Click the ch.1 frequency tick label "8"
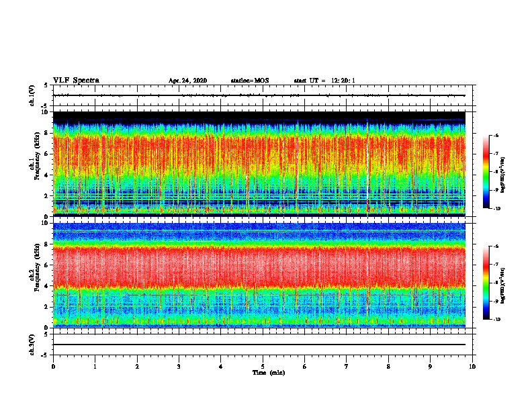 [x=46, y=133]
